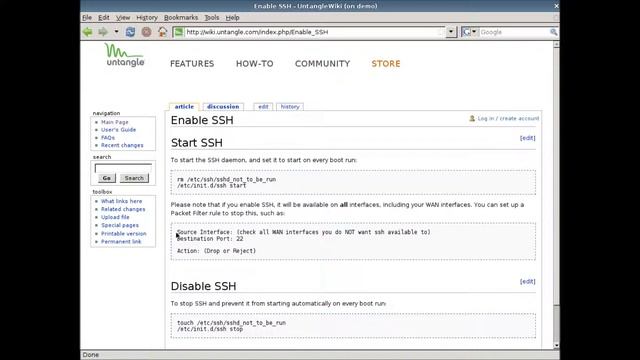Open the search engine selector dropdown

[470, 32]
